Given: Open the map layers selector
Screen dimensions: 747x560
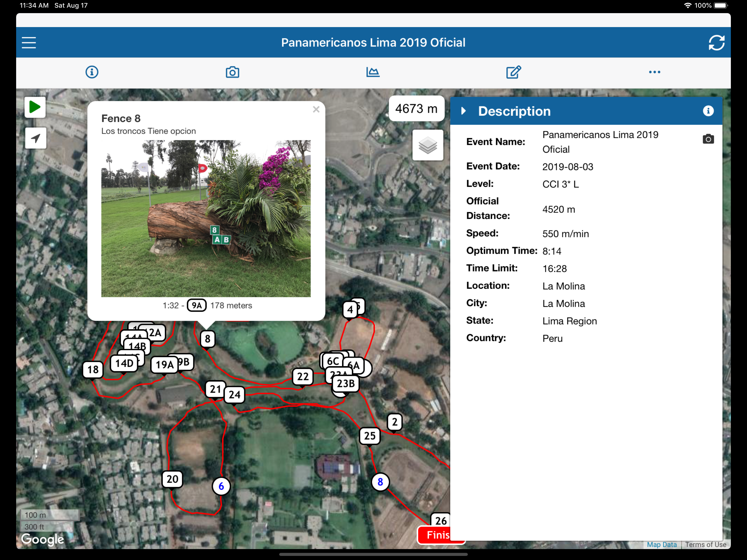Looking at the screenshot, I should 428,145.
